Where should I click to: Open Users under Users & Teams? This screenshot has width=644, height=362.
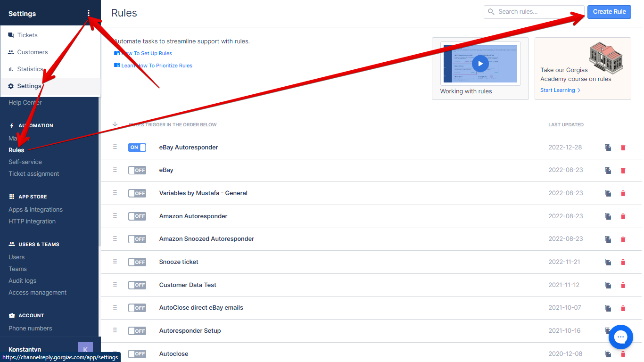pyautogui.click(x=17, y=257)
